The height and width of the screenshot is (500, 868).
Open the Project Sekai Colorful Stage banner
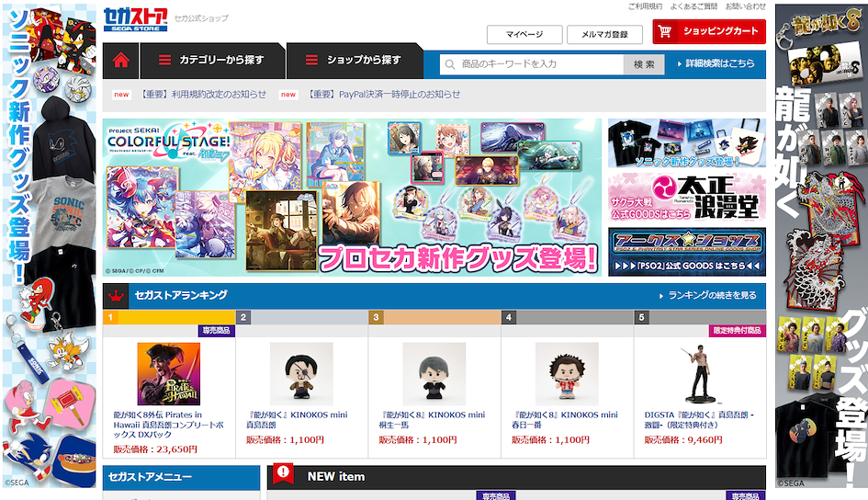point(352,197)
